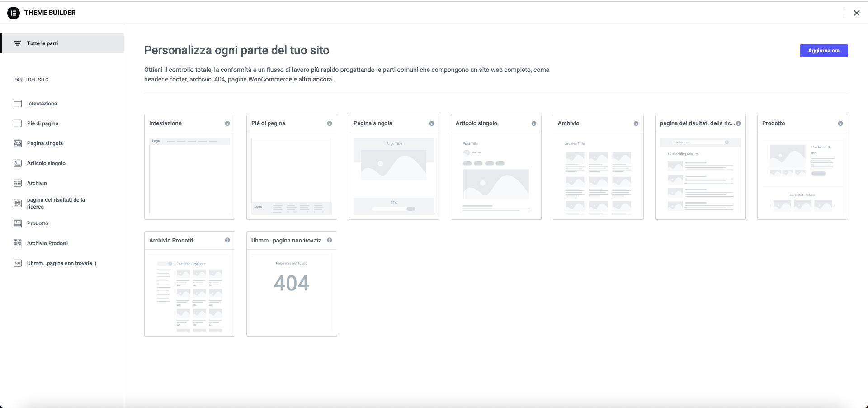The image size is (868, 408).
Task: Click the 404 page icon in sidebar
Action: (x=18, y=263)
